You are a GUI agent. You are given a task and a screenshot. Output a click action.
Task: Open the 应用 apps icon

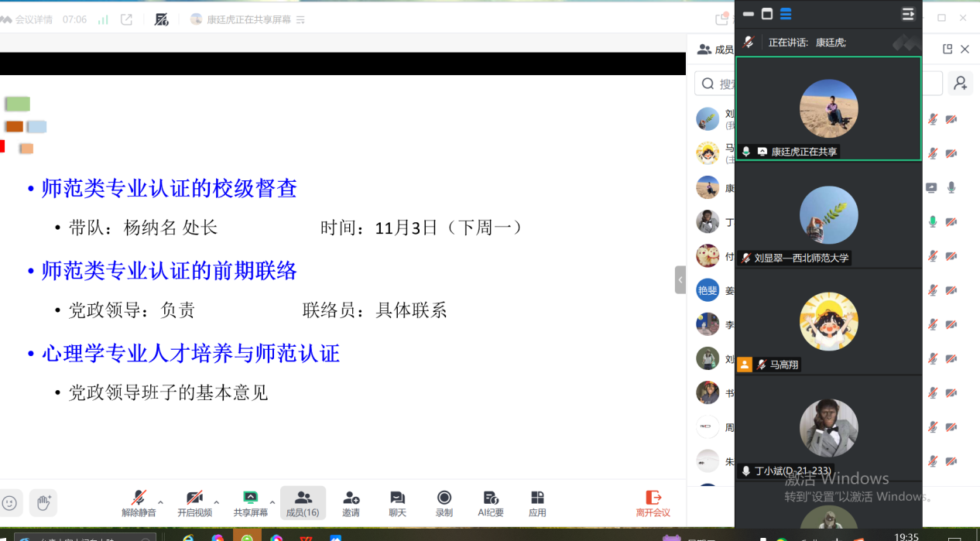[537, 498]
